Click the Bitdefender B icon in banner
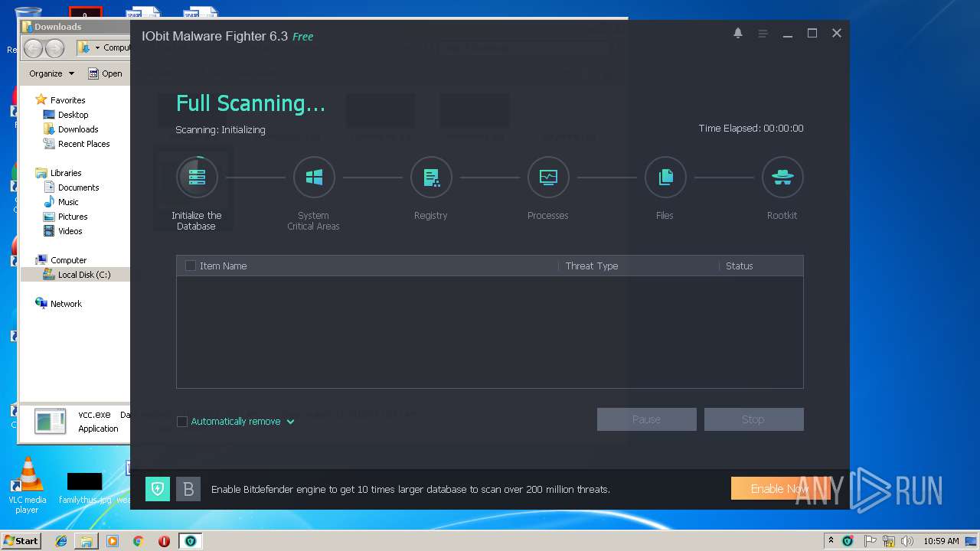This screenshot has height=551, width=980. (188, 489)
